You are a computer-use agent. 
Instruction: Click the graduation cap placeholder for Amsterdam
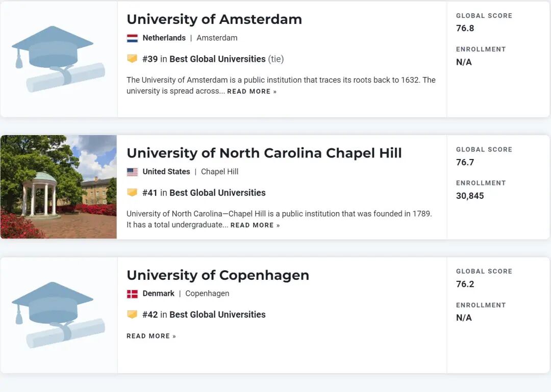click(x=58, y=59)
